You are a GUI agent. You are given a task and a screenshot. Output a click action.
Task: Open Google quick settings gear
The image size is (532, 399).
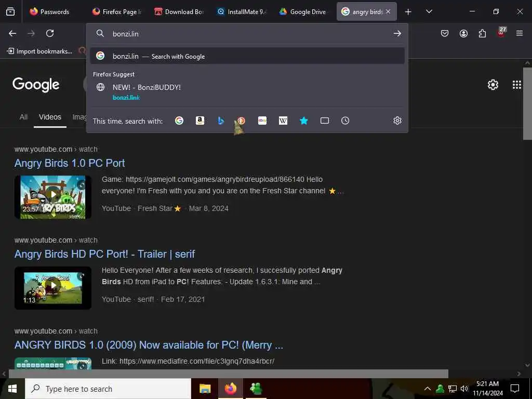point(493,85)
